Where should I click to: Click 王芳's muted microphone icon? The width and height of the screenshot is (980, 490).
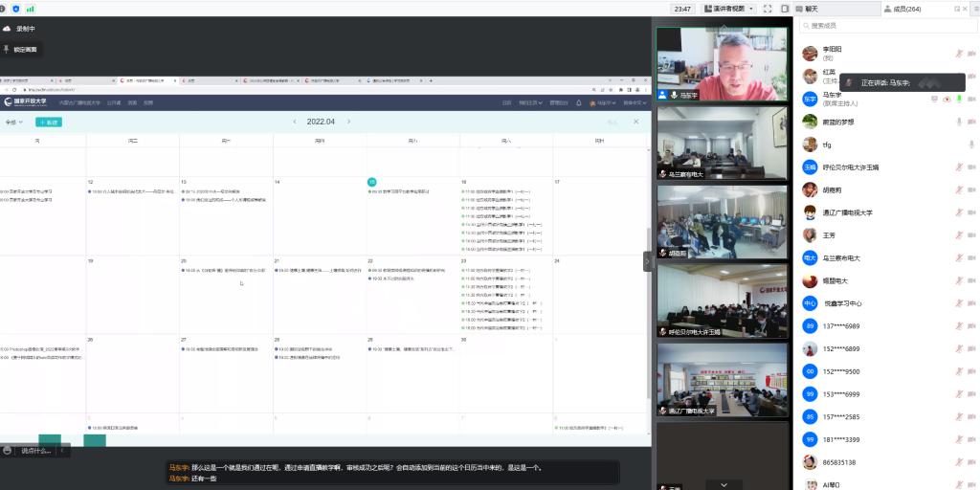coord(959,235)
